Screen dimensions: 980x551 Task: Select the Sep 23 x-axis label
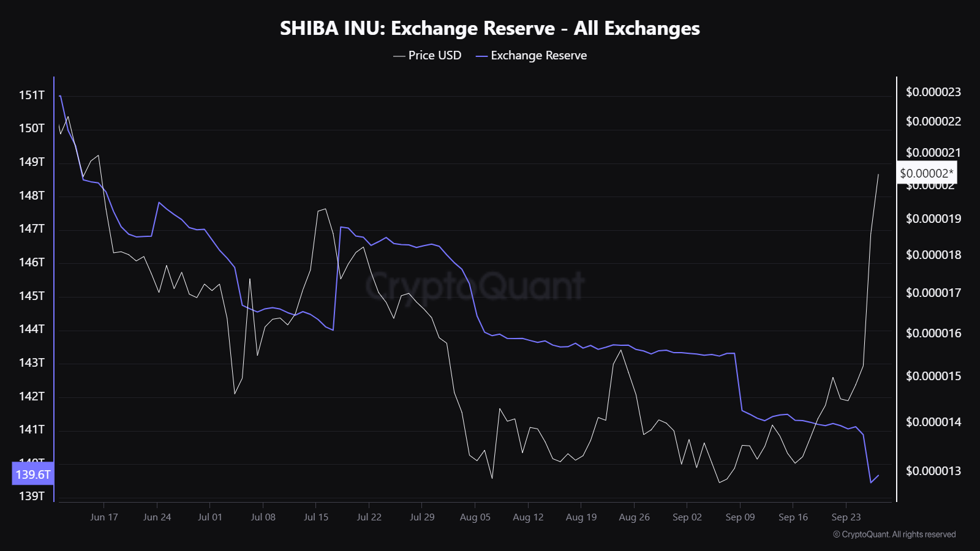[846, 517]
